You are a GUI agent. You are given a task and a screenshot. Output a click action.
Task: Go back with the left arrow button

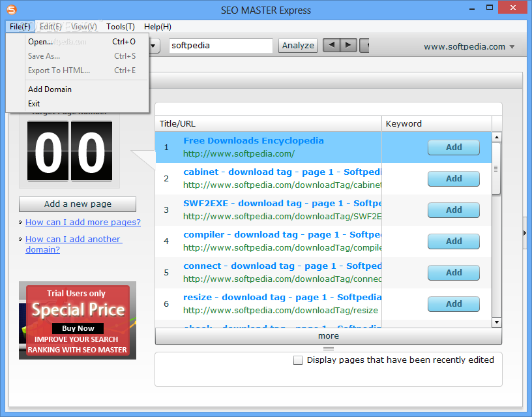(331, 45)
